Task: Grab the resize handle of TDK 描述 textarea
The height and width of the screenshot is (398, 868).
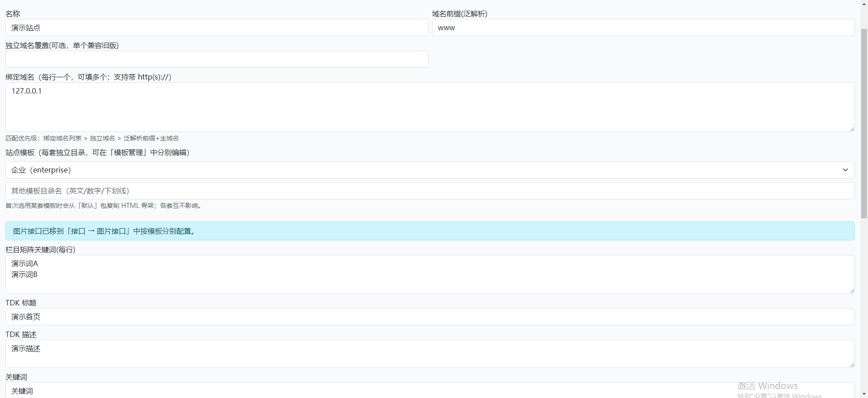Action: (x=852, y=365)
